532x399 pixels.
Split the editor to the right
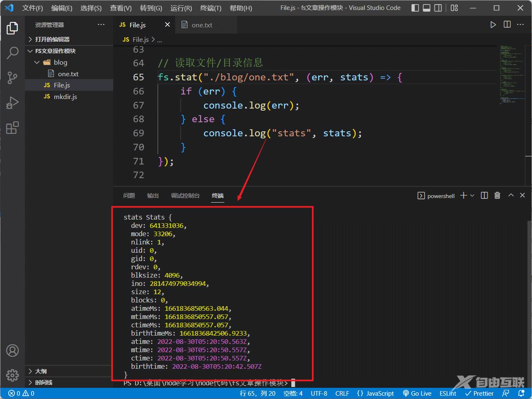pyautogui.click(x=507, y=25)
